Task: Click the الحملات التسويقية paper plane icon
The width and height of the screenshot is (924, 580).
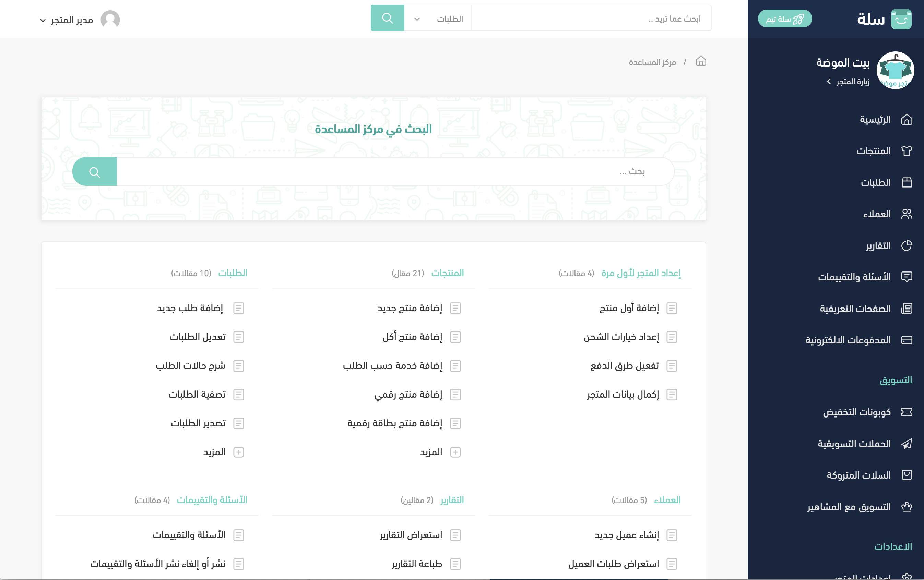Action: (907, 444)
